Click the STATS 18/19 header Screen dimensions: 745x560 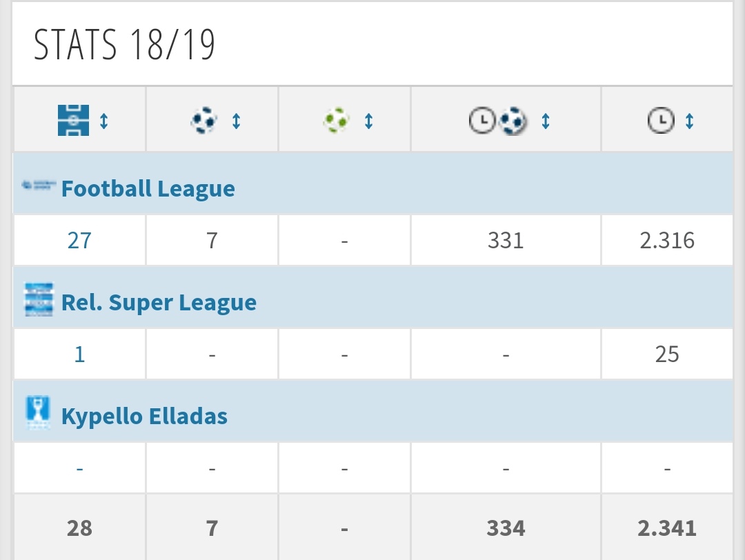[x=124, y=44]
